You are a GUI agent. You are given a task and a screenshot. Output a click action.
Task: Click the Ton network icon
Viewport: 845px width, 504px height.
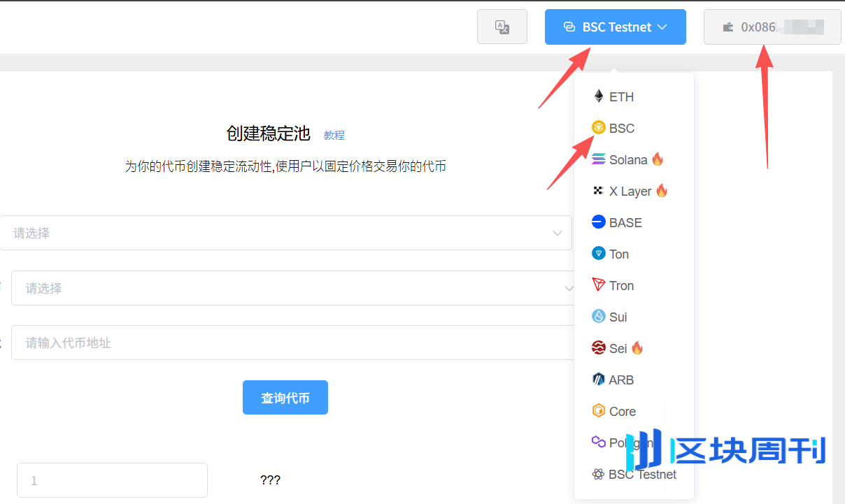coord(598,253)
